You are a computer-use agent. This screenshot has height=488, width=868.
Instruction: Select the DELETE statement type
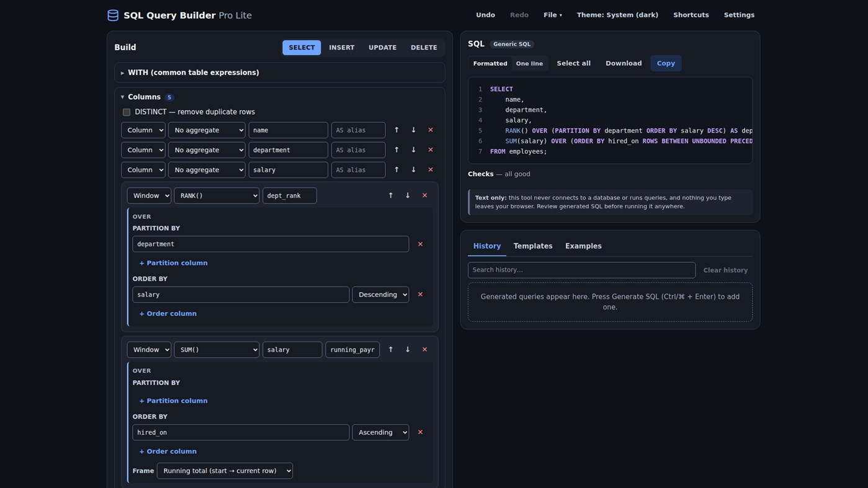tap(424, 48)
